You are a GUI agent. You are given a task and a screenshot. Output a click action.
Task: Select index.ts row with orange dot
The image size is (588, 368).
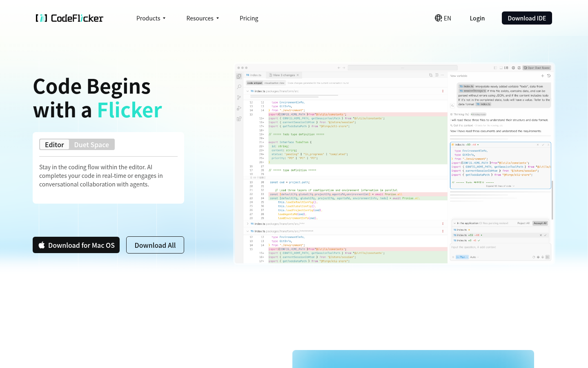[500, 230]
